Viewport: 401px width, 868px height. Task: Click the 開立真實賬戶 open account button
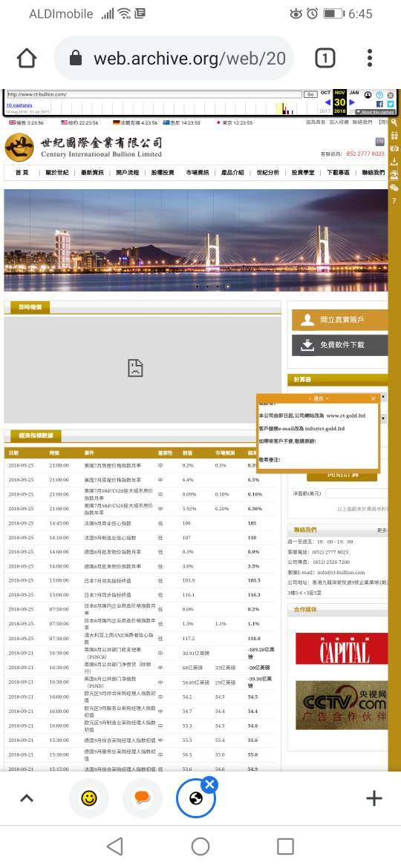click(x=339, y=320)
